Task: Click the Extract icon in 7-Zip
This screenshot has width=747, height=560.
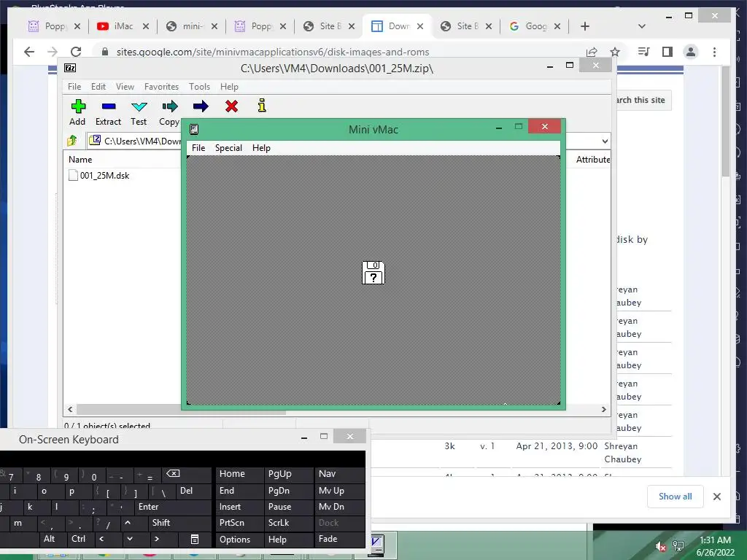Action: click(109, 106)
